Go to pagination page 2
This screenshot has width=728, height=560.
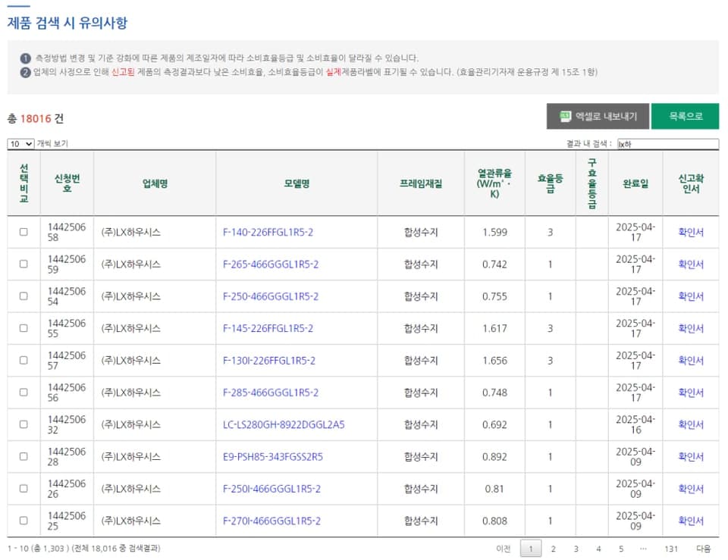click(553, 549)
